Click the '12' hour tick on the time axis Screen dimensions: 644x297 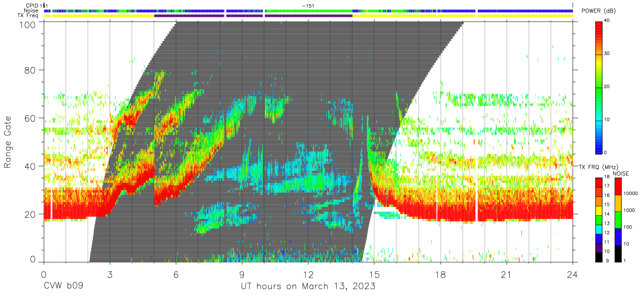tap(308, 274)
